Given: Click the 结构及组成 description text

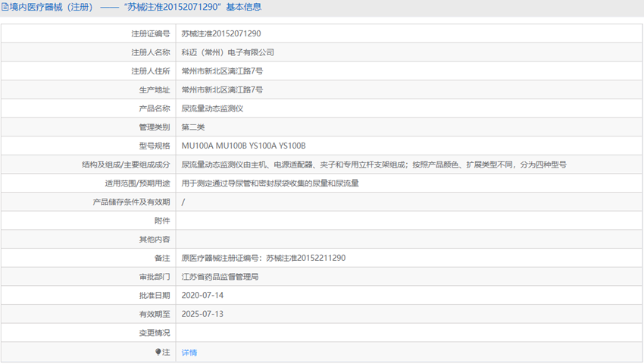Looking at the screenshot, I should pos(374,165).
